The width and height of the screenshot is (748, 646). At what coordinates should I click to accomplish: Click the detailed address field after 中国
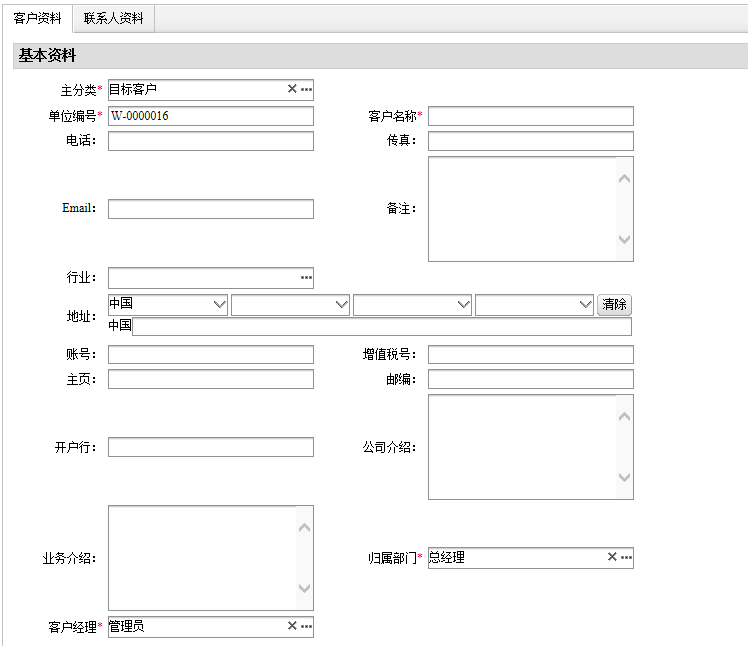pyautogui.click(x=382, y=326)
